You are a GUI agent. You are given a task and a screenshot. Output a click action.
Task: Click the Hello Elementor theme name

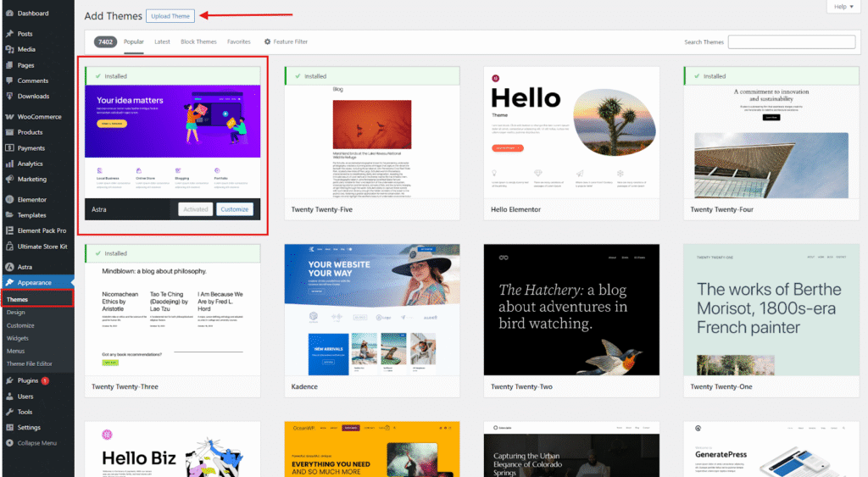tap(515, 210)
